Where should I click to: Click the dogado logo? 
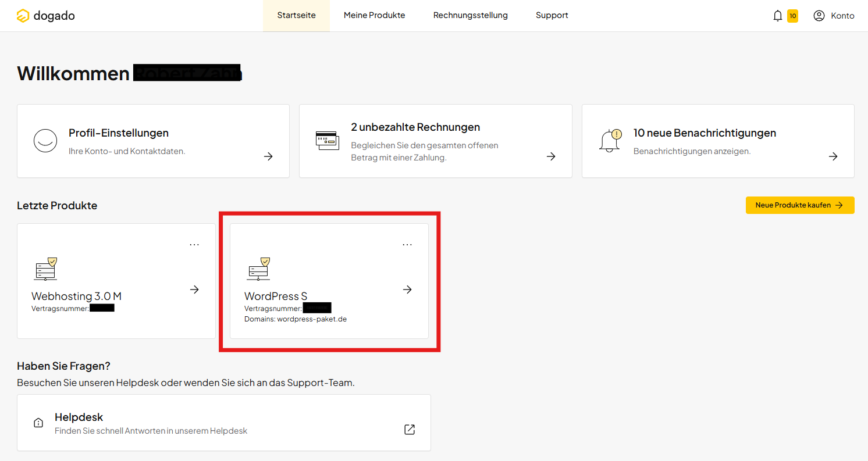coord(46,16)
